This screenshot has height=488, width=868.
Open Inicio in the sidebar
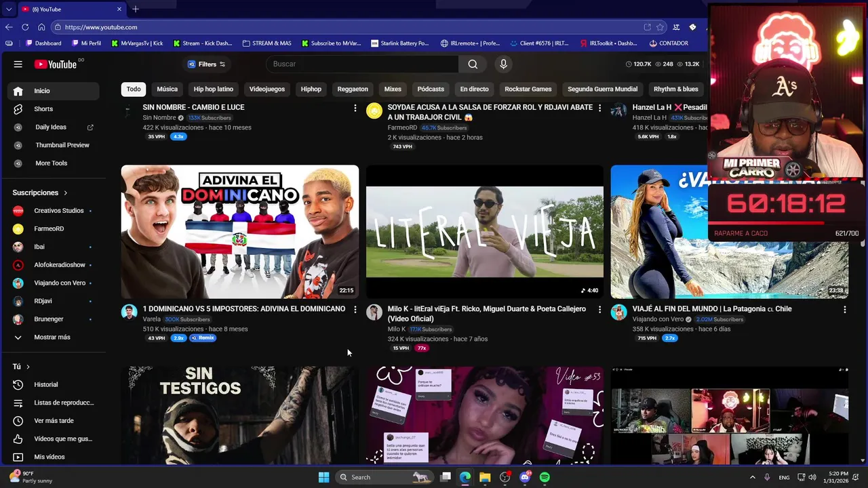(54, 91)
